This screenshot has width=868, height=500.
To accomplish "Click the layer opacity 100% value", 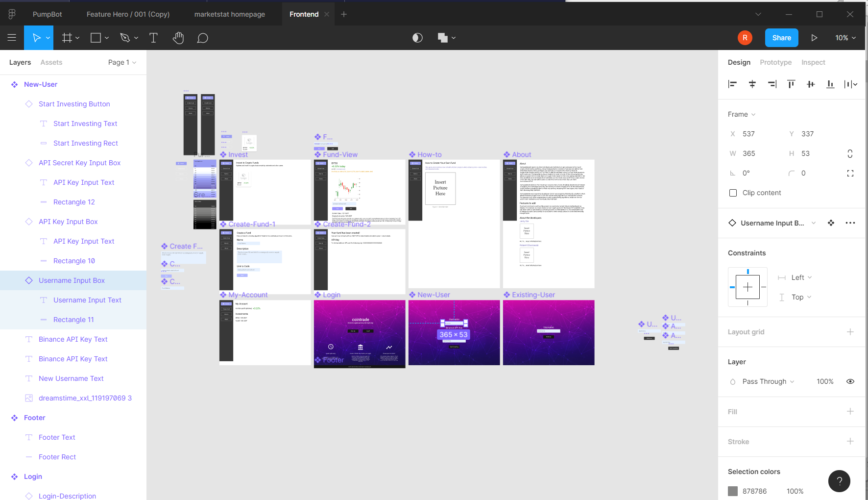I will [825, 381].
